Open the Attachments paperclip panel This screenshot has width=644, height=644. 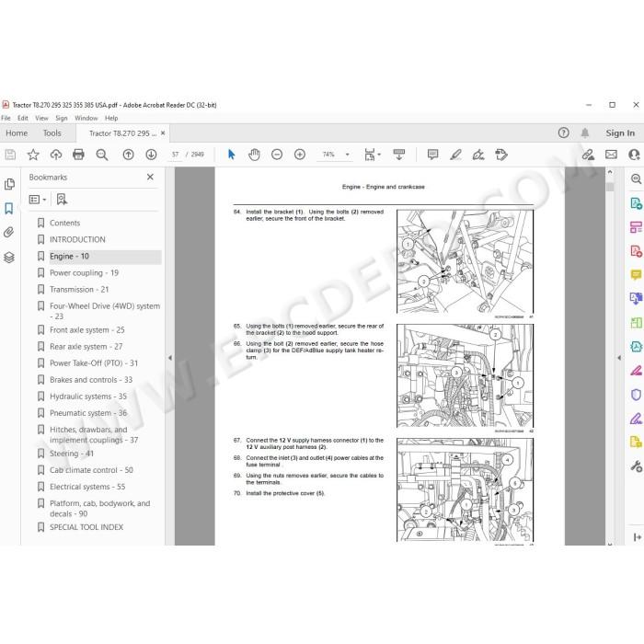tap(9, 233)
